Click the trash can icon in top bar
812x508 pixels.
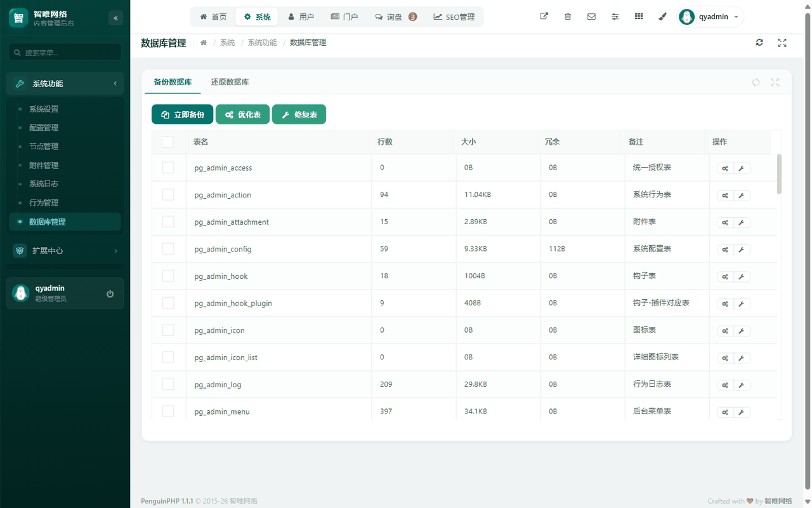(568, 17)
